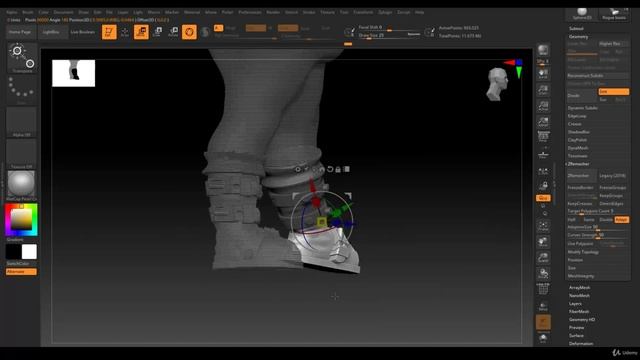Toggle local symmetry L.Sym button

pos(543,171)
